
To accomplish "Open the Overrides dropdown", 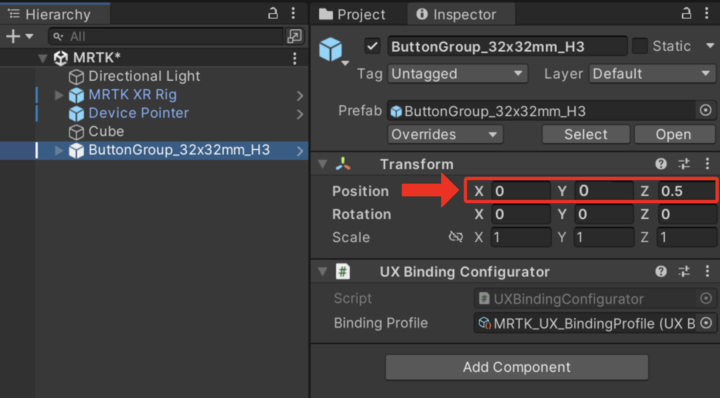I will 444,135.
